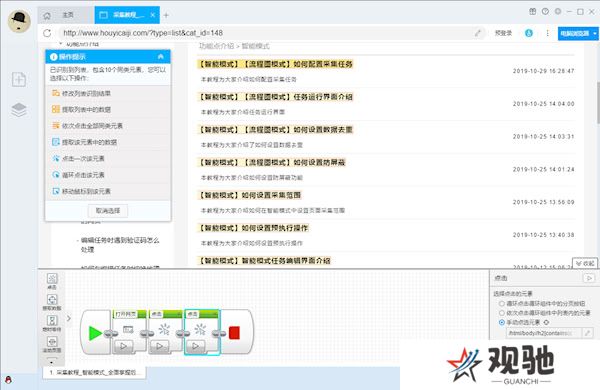This screenshot has width=600, height=390.
Task: Select radio for looping pagination button click
Action: tap(501, 304)
